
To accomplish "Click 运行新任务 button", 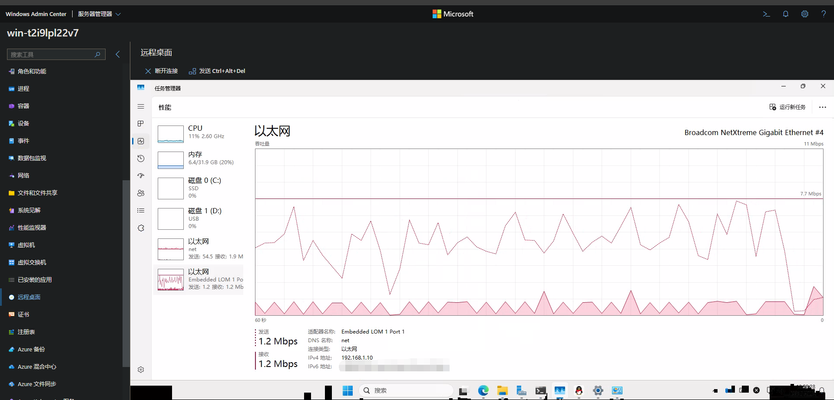I will [788, 107].
